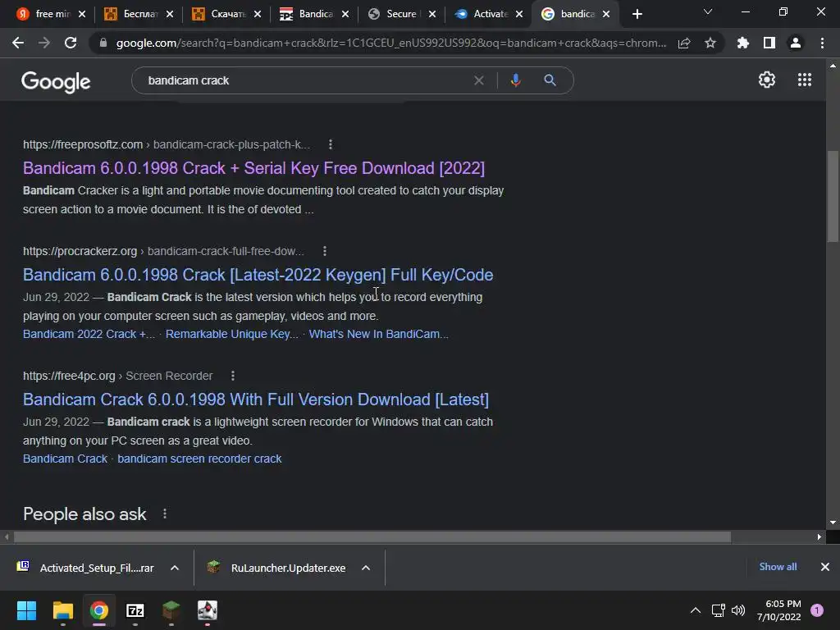The height and width of the screenshot is (630, 840).
Task: Open the clock showing 6:05 PM
Action: click(x=779, y=610)
